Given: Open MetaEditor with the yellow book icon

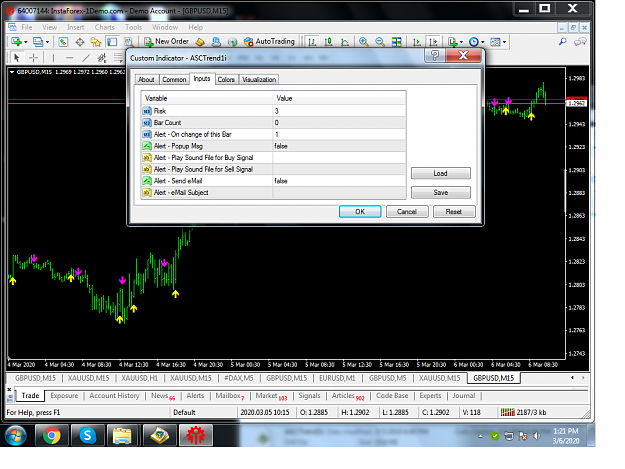Looking at the screenshot, I should [x=200, y=41].
